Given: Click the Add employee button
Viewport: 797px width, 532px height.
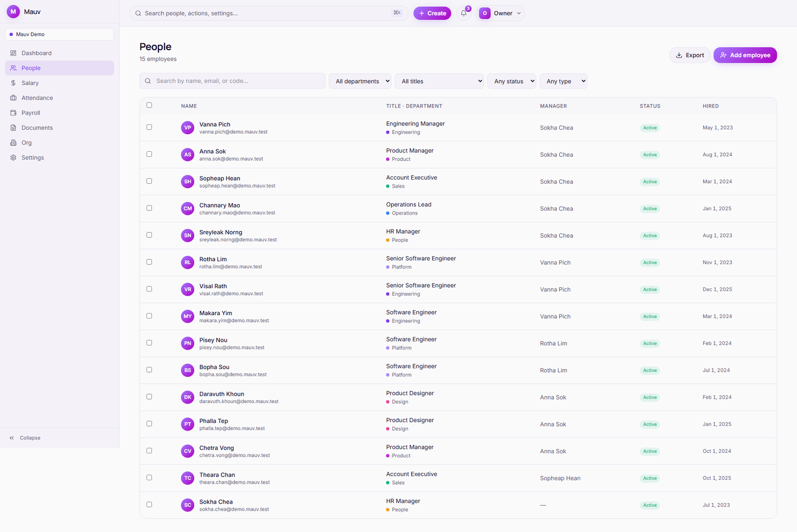Looking at the screenshot, I should coord(745,55).
